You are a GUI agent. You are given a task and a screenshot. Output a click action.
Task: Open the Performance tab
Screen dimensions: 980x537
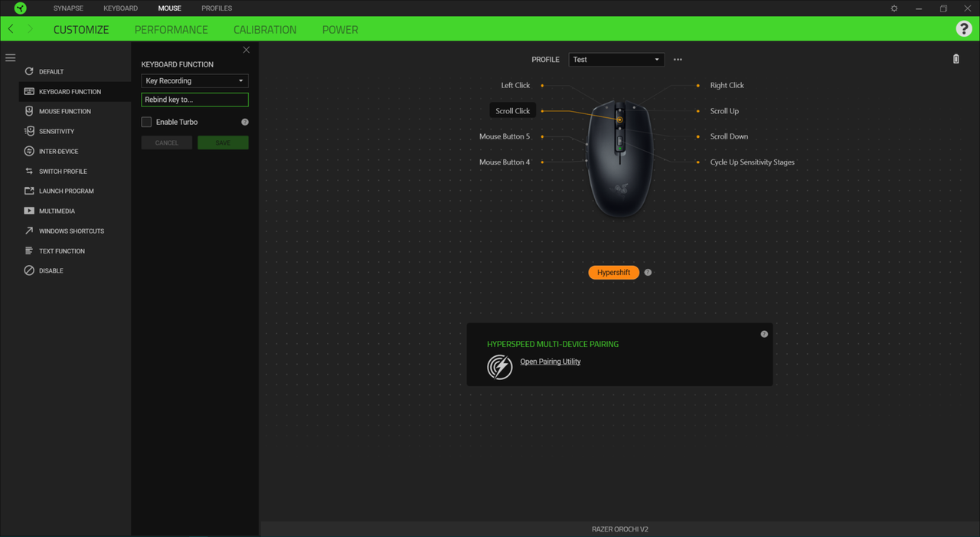pos(171,29)
